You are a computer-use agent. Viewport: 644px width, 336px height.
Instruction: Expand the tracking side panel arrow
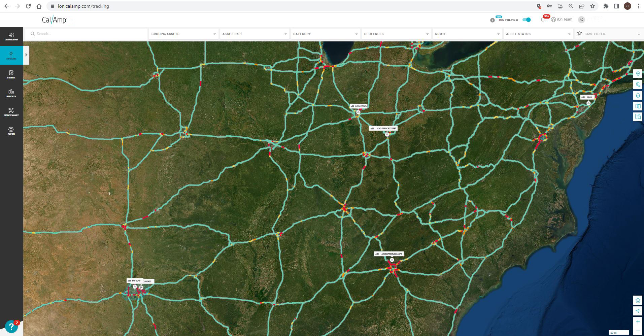[x=26, y=55]
